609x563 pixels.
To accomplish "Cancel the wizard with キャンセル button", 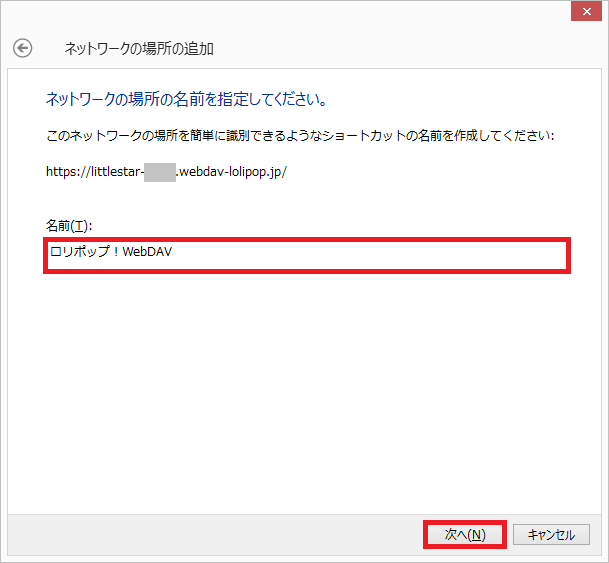I will [x=551, y=535].
